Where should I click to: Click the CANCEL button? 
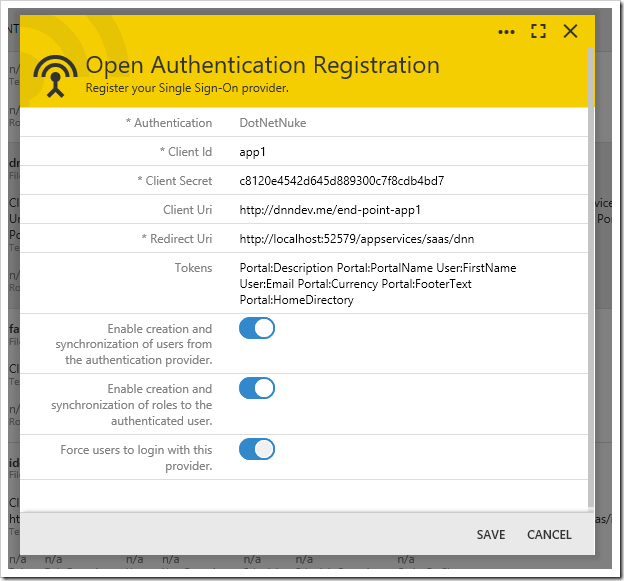(549, 534)
